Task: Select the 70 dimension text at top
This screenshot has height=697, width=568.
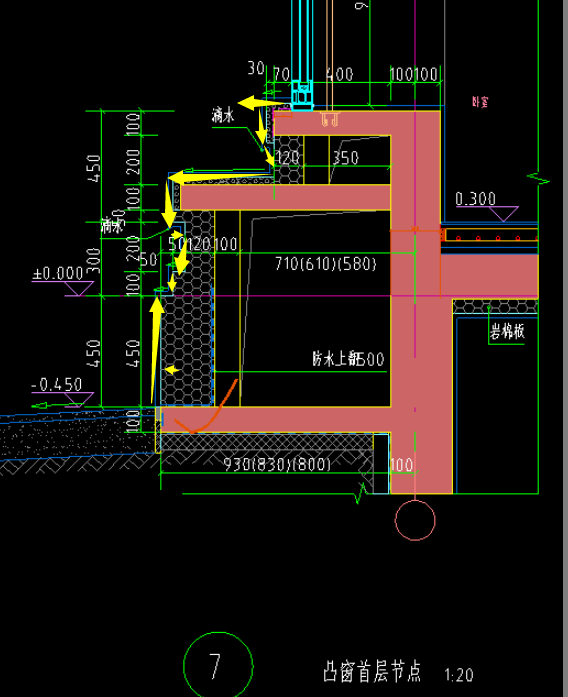Action: pos(281,74)
